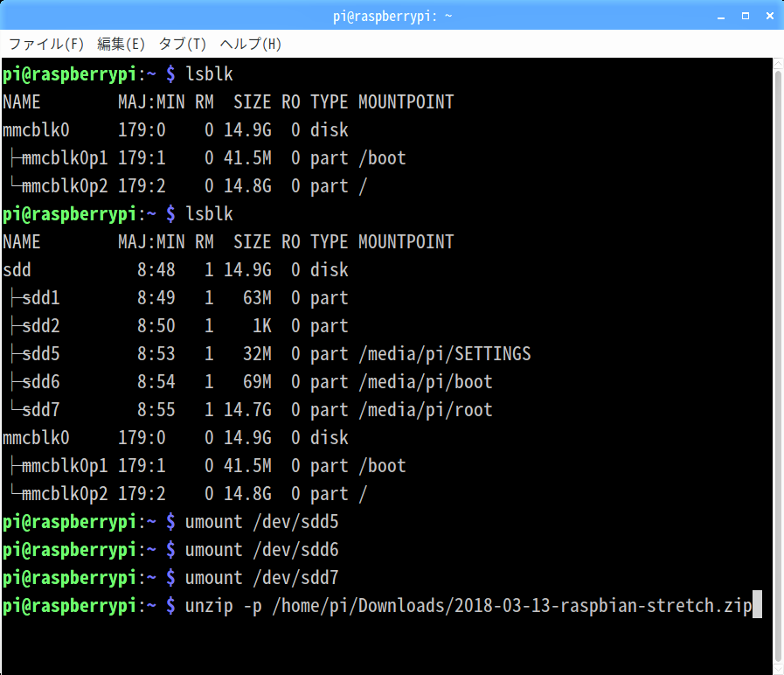
Task: Open the タブ(T) menu
Action: click(182, 44)
